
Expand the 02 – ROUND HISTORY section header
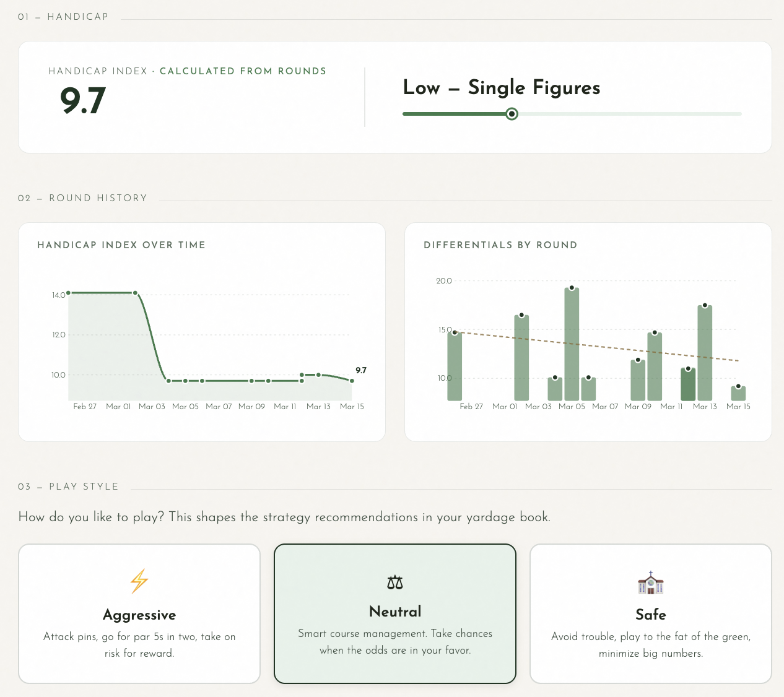83,198
